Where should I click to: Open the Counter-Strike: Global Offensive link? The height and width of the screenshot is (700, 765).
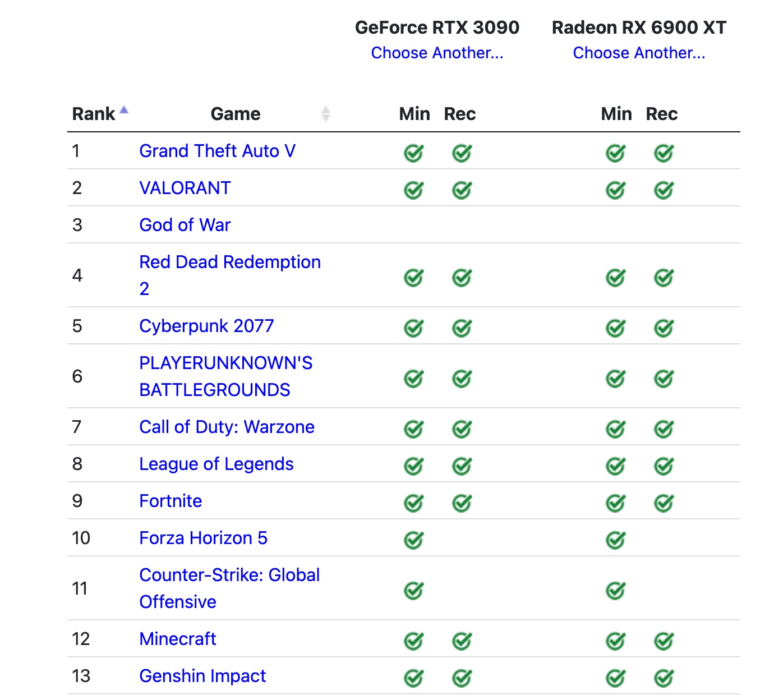point(230,588)
